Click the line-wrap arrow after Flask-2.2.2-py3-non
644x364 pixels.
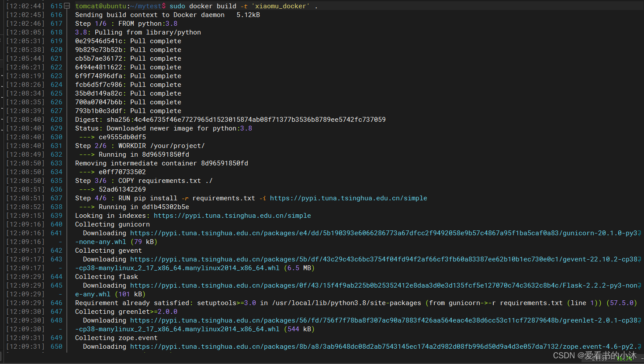[640, 285]
